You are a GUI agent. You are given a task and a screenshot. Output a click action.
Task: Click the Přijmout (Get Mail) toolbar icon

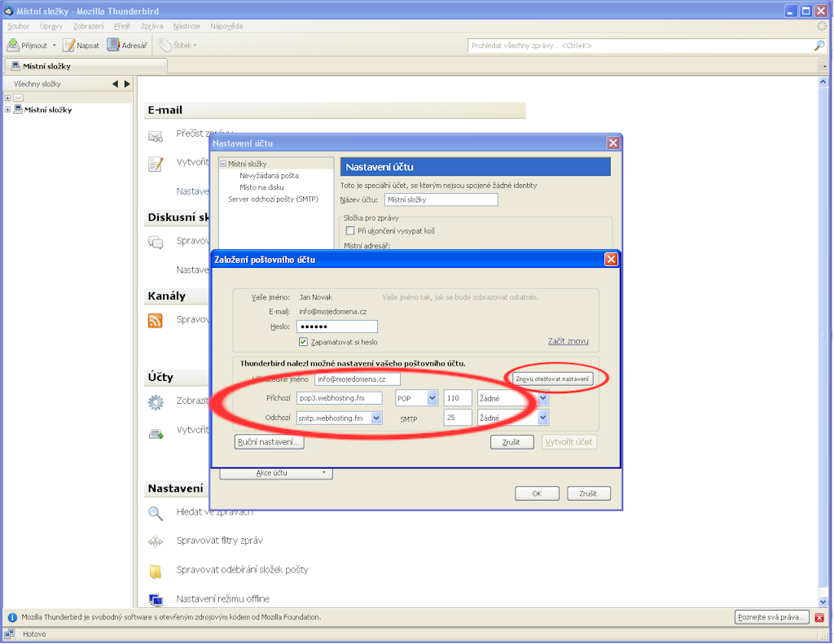(13, 46)
